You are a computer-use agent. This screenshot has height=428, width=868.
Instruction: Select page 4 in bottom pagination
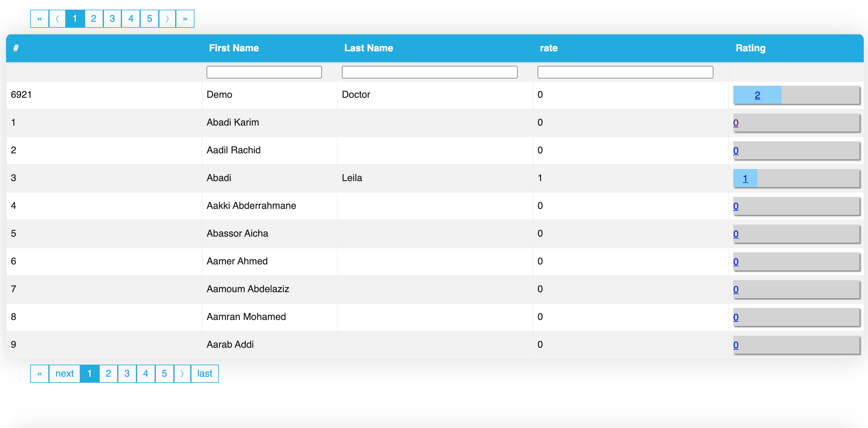point(146,374)
